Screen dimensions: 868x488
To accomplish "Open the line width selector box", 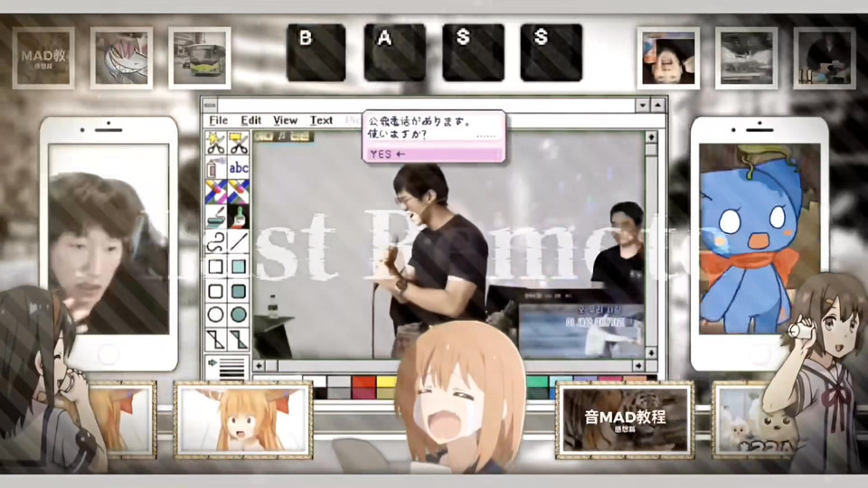I will 228,368.
